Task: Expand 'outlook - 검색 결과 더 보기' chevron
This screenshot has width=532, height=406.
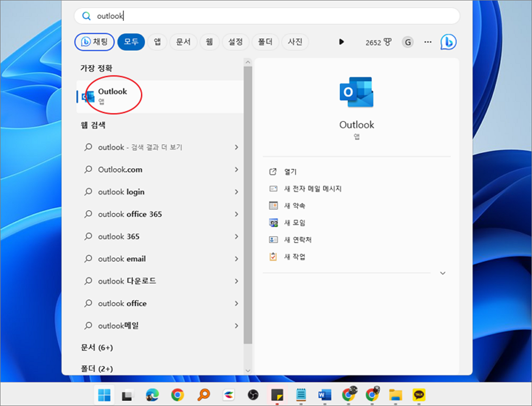Action: tap(236, 147)
